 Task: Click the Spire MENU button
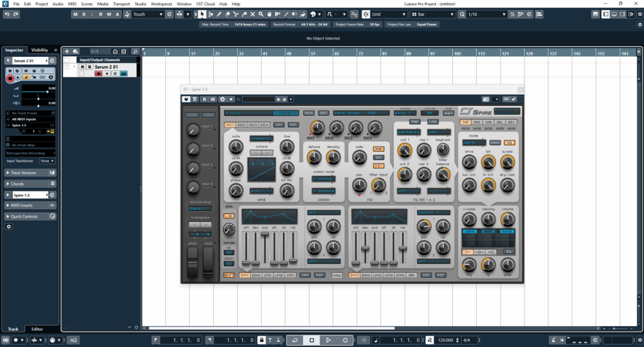[308, 113]
